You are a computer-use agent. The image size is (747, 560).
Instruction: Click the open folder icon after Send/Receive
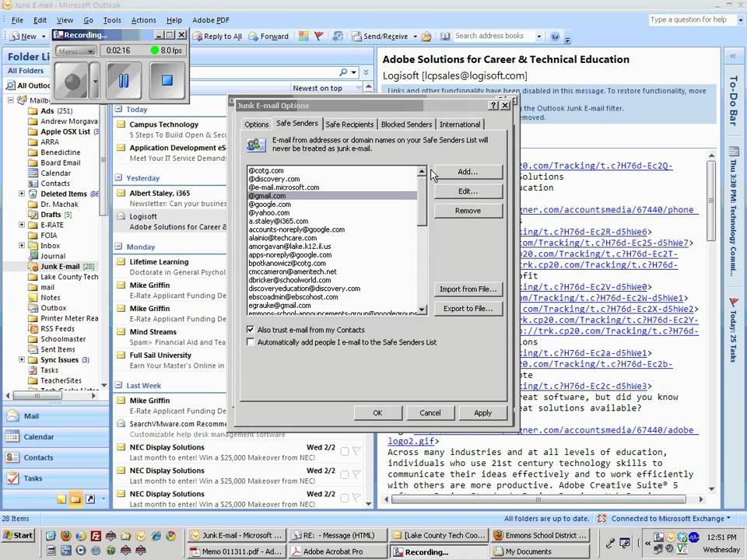point(426,37)
